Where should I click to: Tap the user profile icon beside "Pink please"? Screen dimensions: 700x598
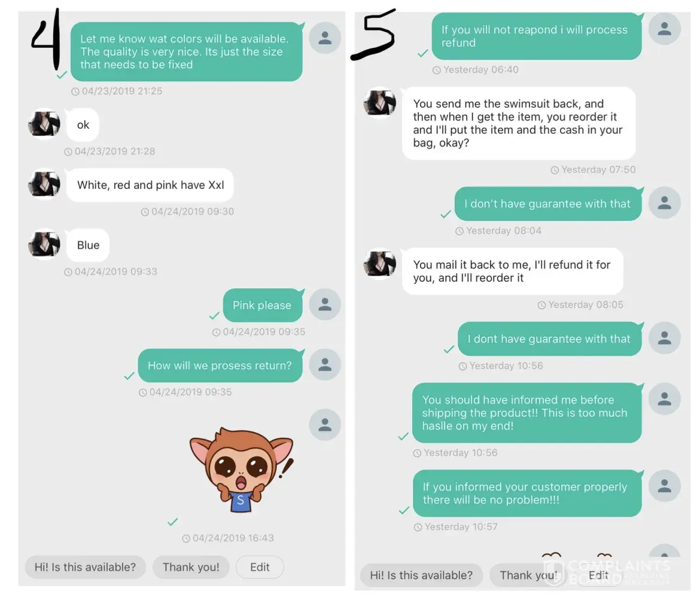(x=325, y=304)
